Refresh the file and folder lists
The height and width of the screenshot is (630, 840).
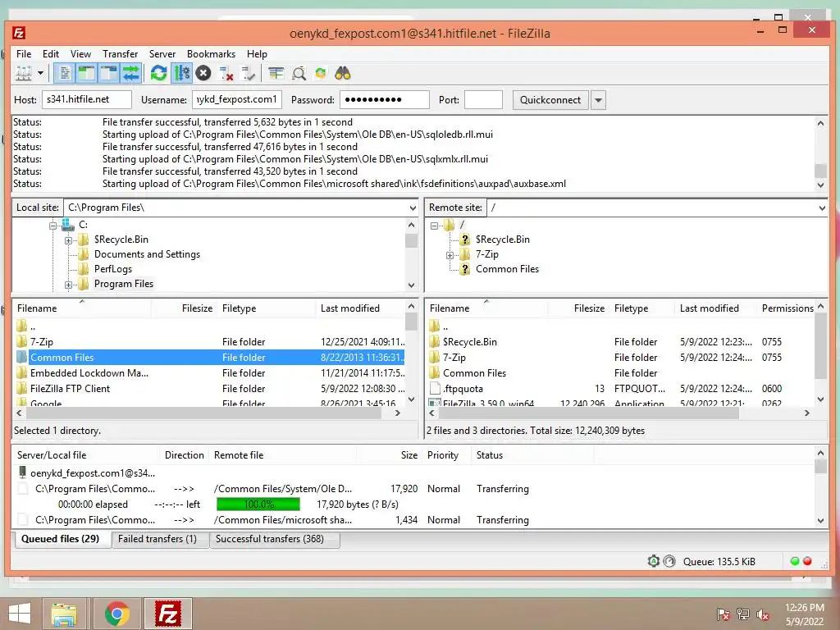(158, 73)
